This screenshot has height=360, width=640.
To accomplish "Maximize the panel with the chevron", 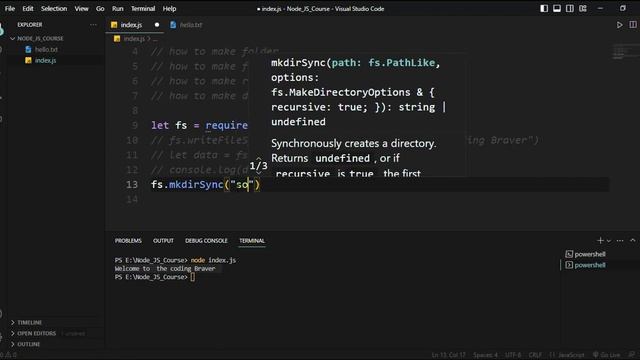I will tap(633, 241).
